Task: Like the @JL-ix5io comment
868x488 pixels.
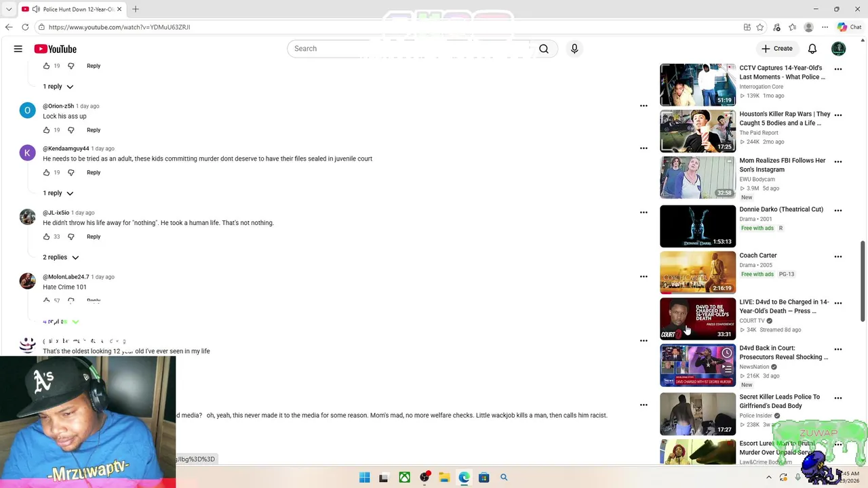Action: coord(46,237)
